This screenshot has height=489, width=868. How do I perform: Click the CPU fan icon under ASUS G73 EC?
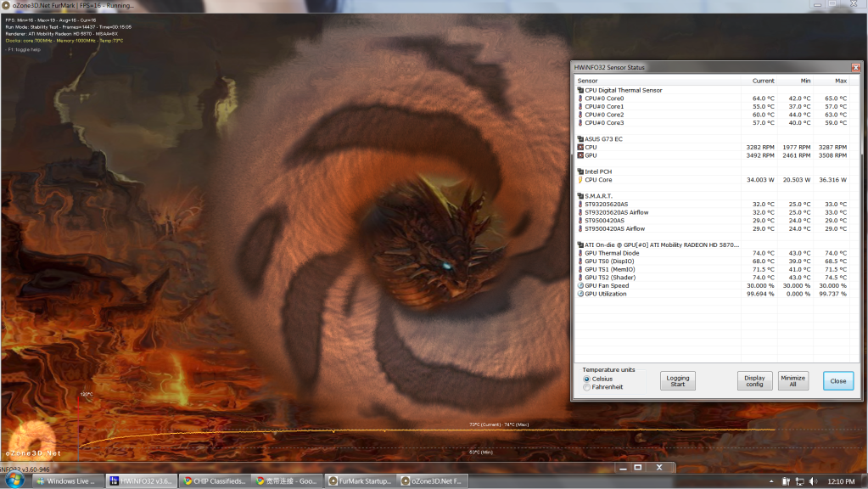click(x=580, y=148)
